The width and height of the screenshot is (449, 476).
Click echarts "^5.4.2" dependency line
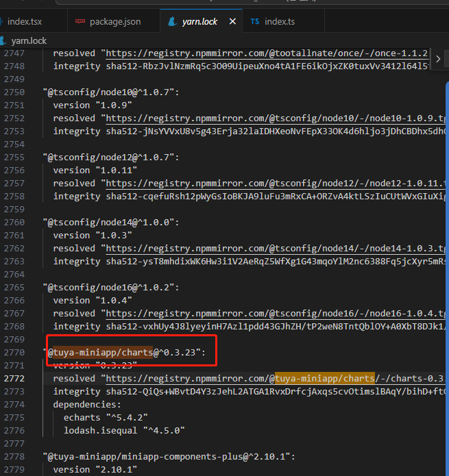(x=106, y=417)
